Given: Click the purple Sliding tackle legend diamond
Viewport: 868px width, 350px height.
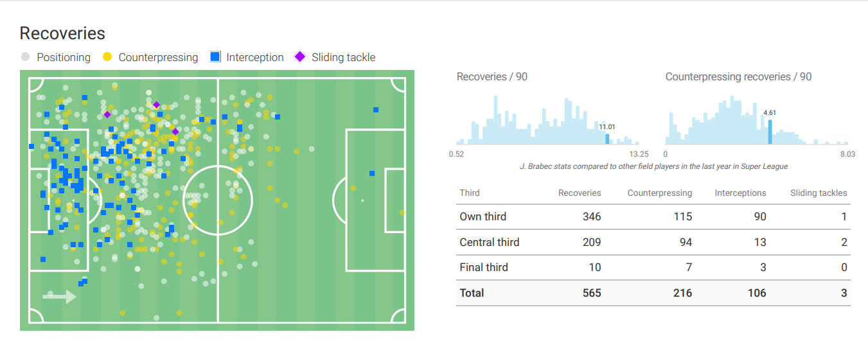Looking at the screenshot, I should 300,57.
